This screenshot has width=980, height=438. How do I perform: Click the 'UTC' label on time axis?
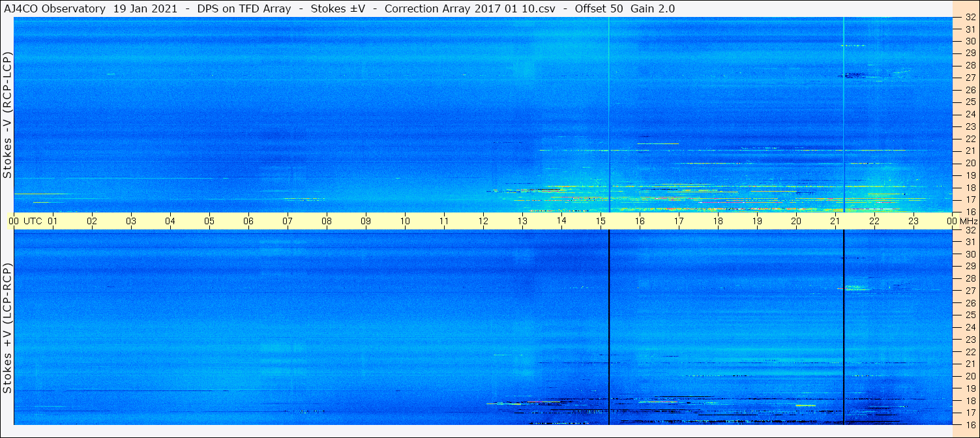[x=33, y=221]
